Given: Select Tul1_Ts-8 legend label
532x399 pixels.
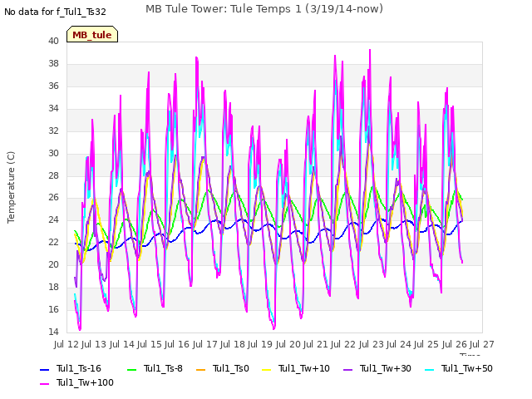Looking at the screenshot, I should pos(163,368).
